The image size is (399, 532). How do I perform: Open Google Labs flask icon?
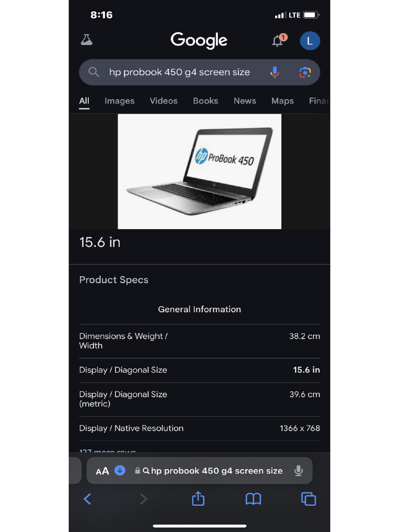click(87, 40)
